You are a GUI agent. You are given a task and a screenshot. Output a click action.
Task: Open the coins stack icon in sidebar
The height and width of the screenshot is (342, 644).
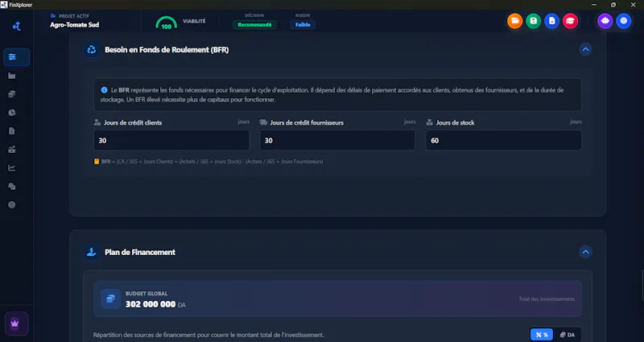12,94
